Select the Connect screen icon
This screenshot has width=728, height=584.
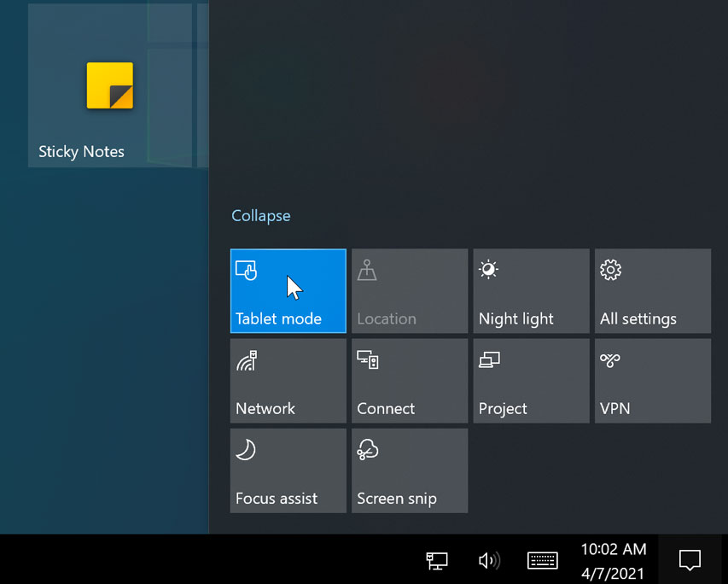pyautogui.click(x=367, y=359)
